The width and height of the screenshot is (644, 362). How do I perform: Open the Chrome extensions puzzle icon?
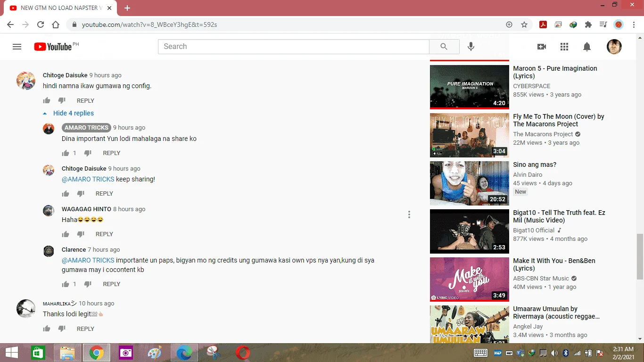point(588,25)
